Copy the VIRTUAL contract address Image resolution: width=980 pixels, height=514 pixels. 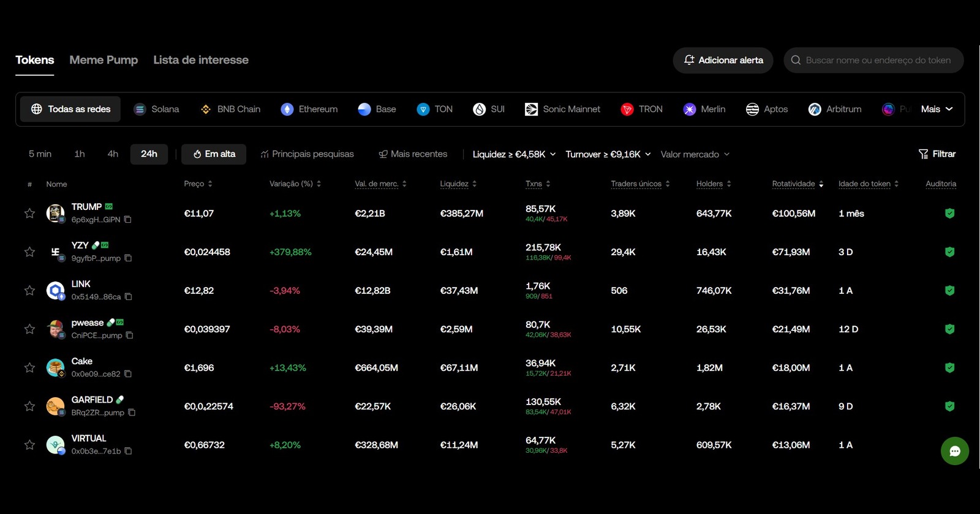128,451
